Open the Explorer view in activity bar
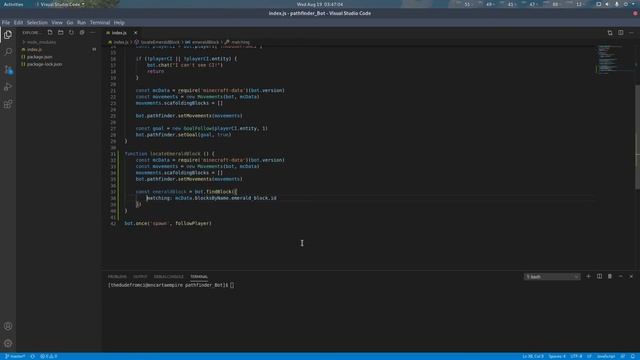This screenshot has width=640, height=360. click(8, 35)
